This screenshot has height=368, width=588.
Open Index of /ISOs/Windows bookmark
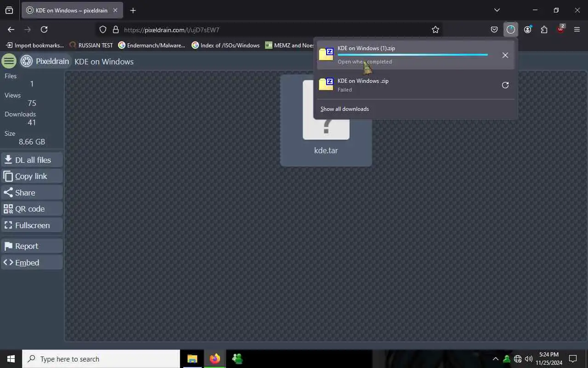pos(226,45)
